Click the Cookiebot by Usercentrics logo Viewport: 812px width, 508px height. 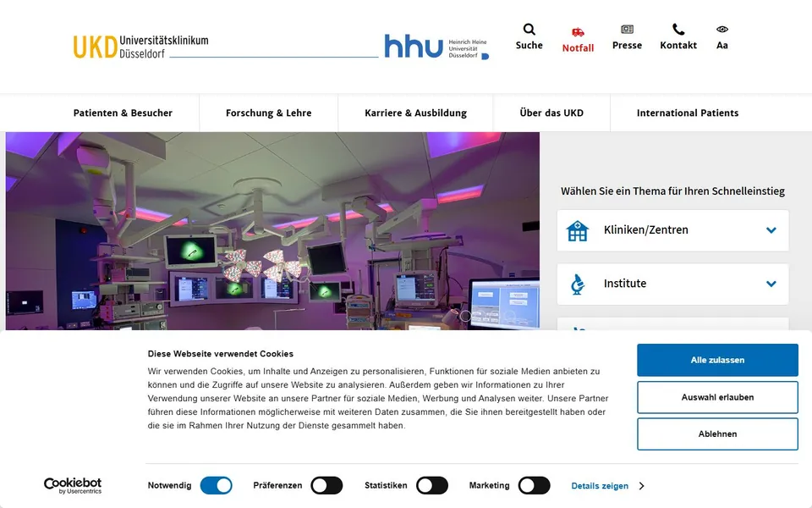point(73,486)
